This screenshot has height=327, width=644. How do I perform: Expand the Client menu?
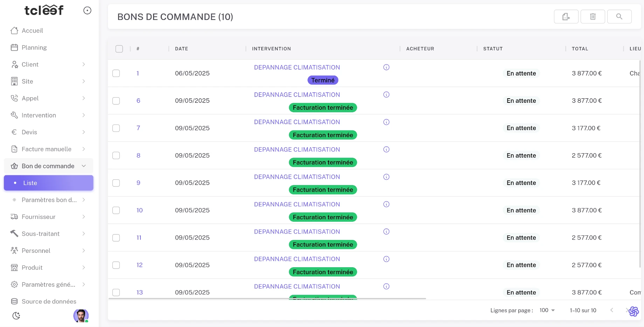tap(48, 64)
